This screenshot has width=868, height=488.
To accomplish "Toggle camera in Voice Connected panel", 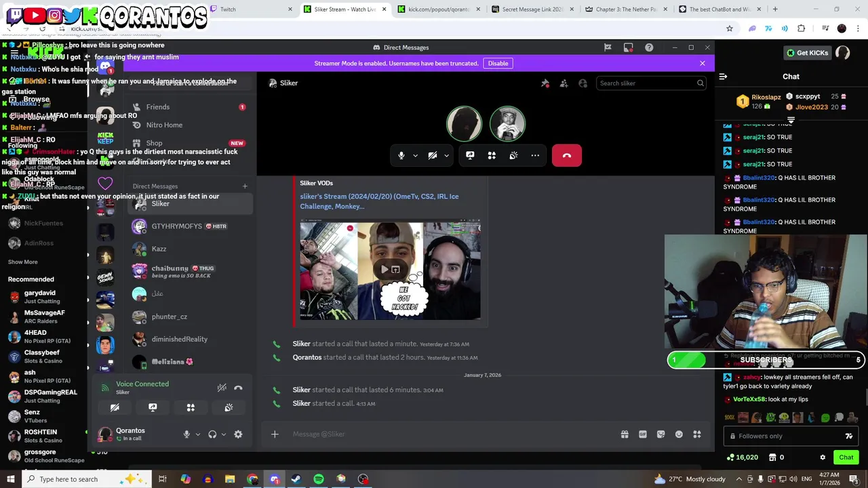I will point(115,407).
